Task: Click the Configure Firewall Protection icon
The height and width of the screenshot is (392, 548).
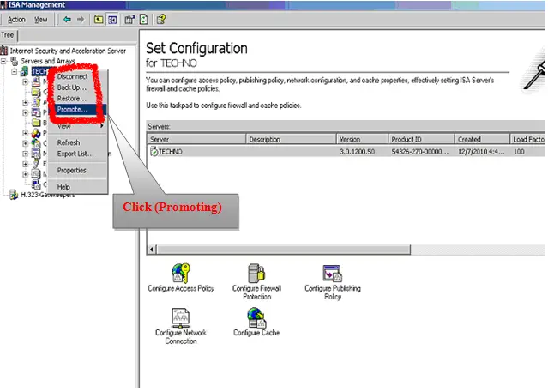Action: (256, 273)
